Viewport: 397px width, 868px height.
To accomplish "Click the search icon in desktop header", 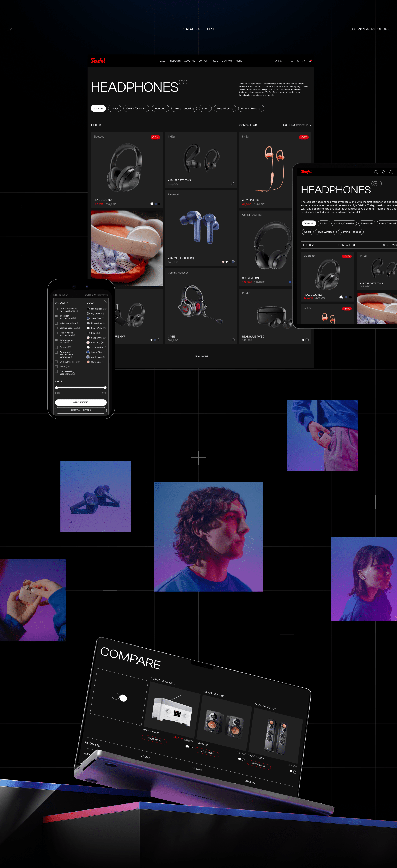I will coord(292,61).
